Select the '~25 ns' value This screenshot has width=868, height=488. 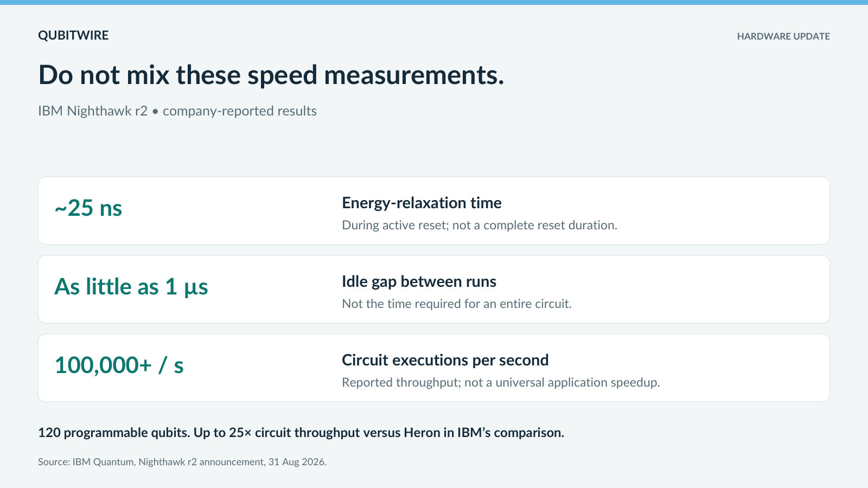(x=88, y=208)
